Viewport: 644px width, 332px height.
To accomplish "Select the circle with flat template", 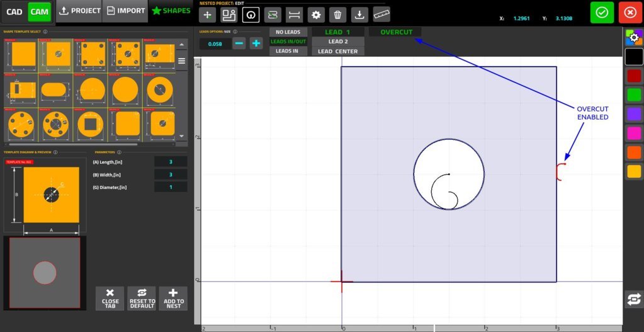I will (x=90, y=90).
